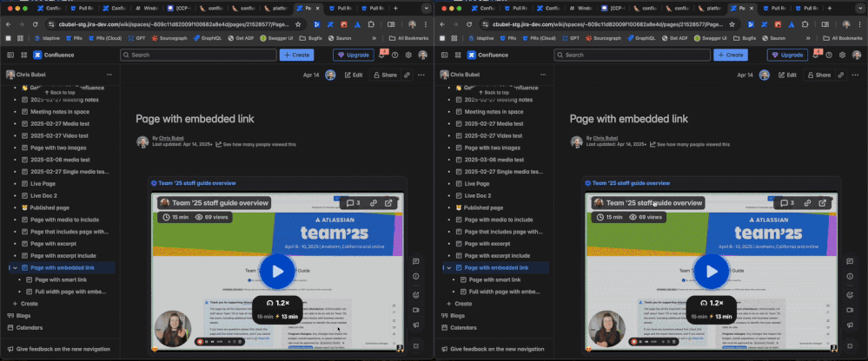Toggle sidebar collapse icon in left window

point(10,55)
